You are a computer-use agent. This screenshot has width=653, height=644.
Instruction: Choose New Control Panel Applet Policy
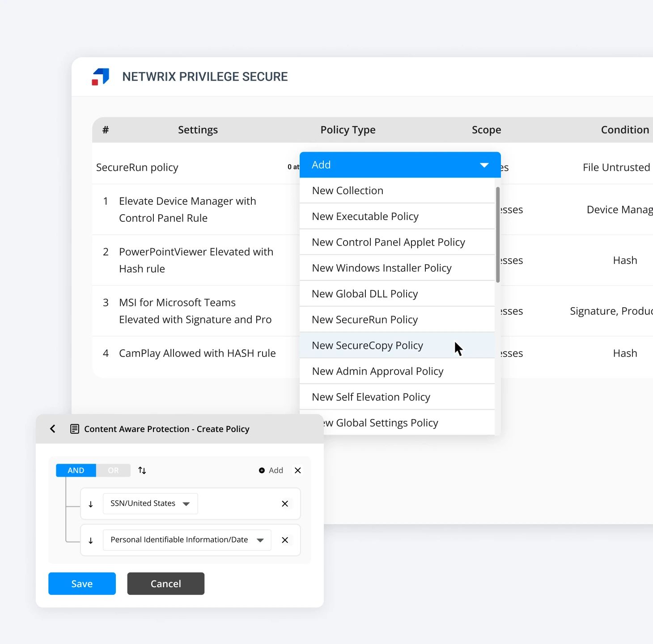pos(397,242)
